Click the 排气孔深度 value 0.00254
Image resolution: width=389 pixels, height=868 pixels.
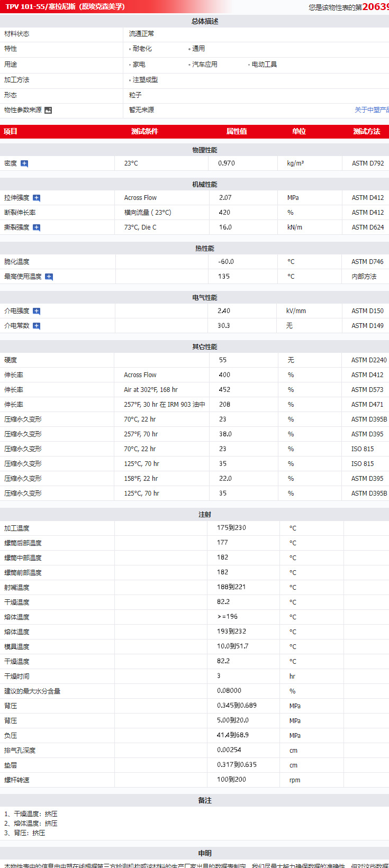click(x=229, y=750)
